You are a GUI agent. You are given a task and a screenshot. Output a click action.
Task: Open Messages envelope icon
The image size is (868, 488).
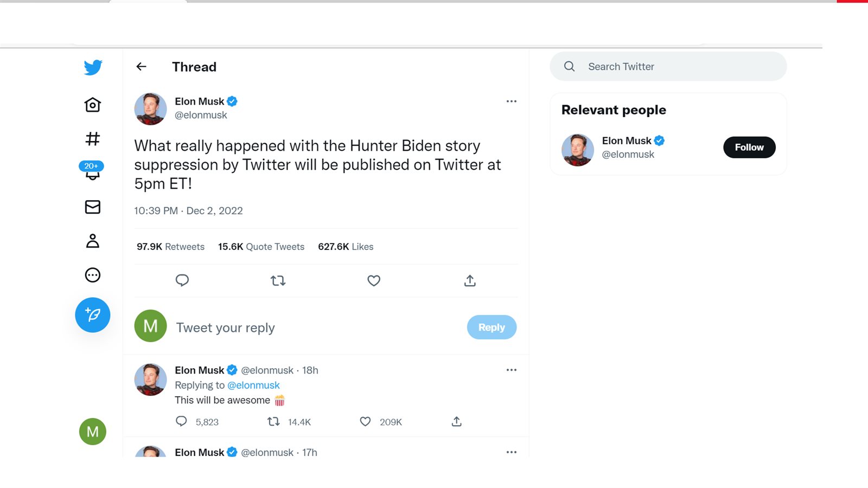pos(93,207)
